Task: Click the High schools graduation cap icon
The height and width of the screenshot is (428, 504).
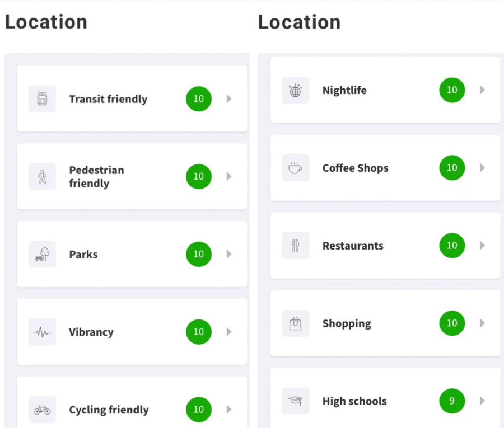Action: click(296, 401)
